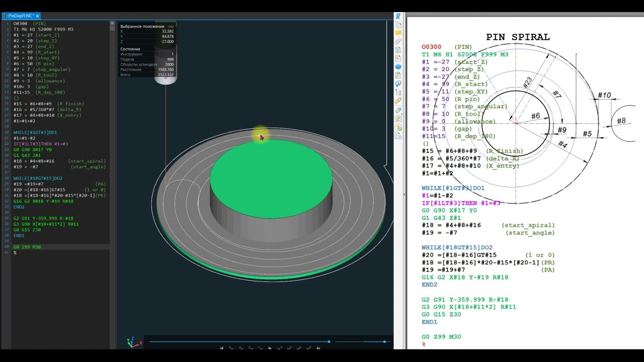Click the Z position value -27.000
Screen dimensions: 644x362
tap(168, 42)
